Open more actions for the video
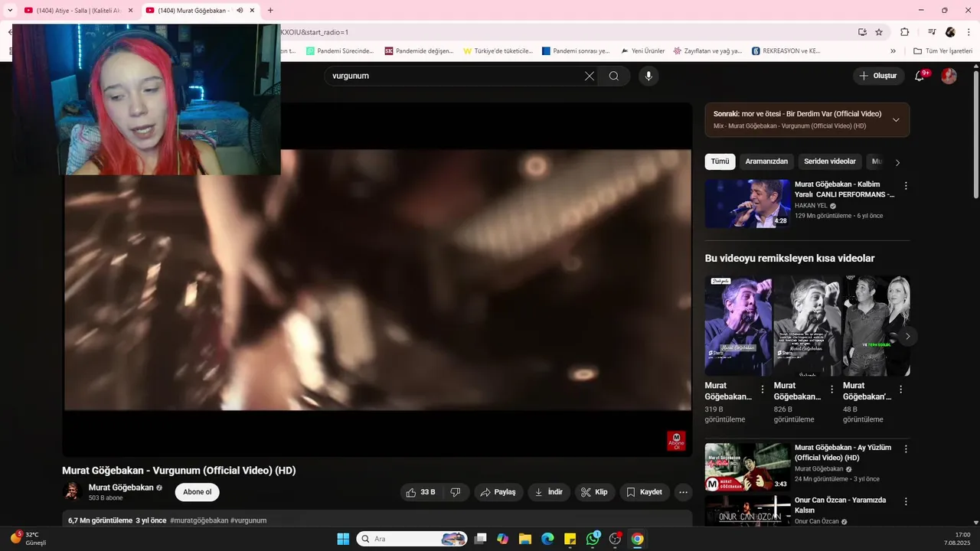 tap(684, 492)
